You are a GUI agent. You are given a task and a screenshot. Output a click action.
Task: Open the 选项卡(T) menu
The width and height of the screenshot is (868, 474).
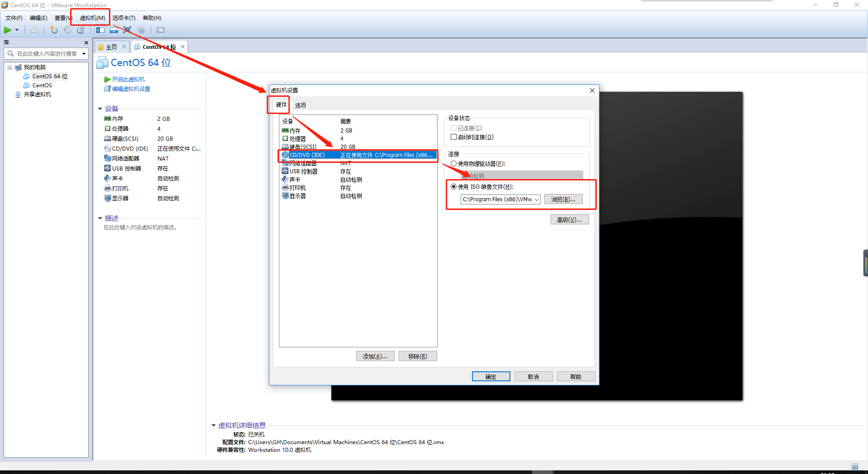point(124,18)
